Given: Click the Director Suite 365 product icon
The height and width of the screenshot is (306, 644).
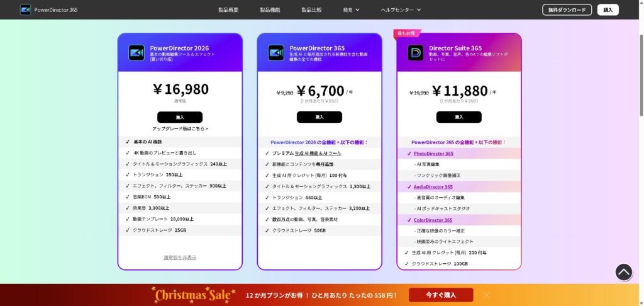Looking at the screenshot, I should click(x=415, y=53).
